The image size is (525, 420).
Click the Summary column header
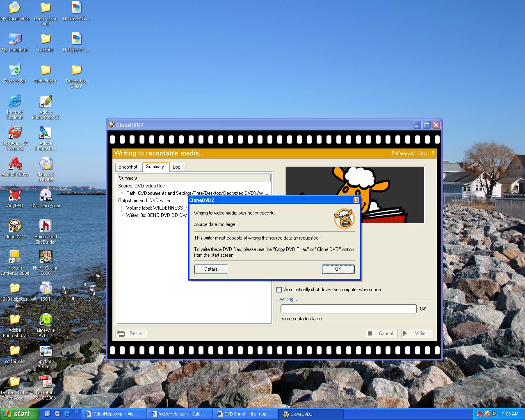(194, 178)
